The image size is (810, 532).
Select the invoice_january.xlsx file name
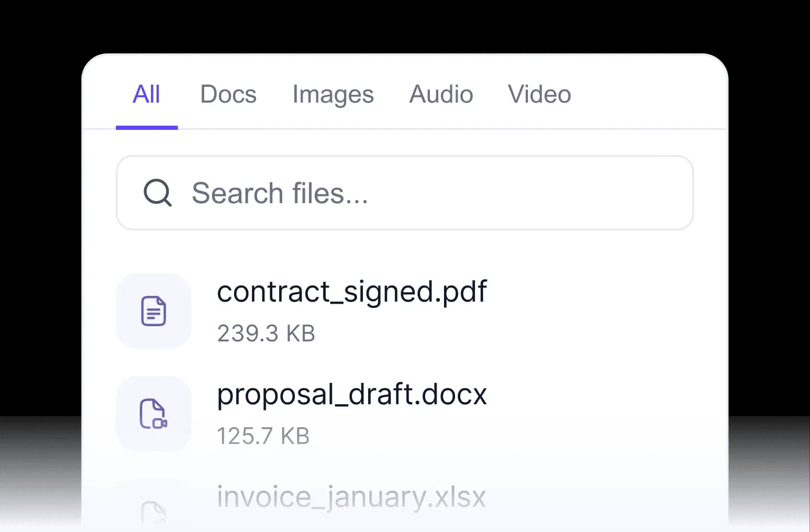[352, 497]
